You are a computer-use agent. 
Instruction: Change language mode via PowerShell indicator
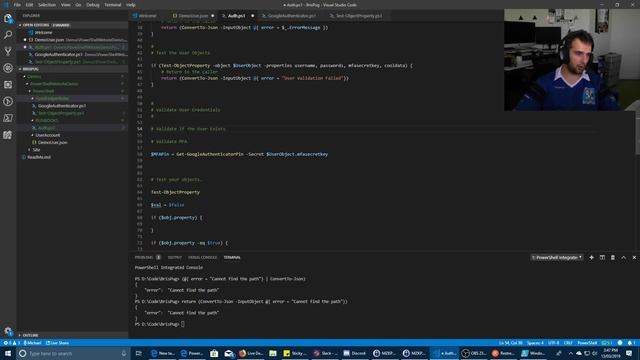tap(587, 343)
